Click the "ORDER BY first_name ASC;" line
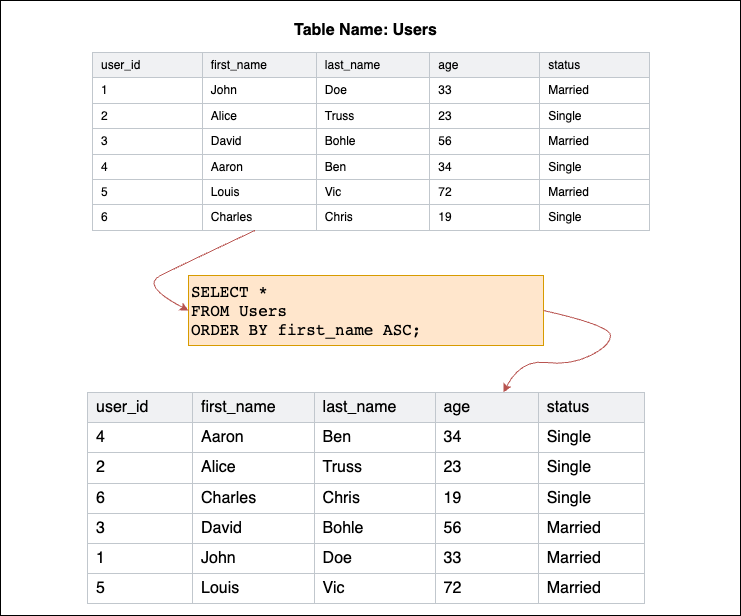Image resolution: width=741 pixels, height=616 pixels. coord(305,330)
